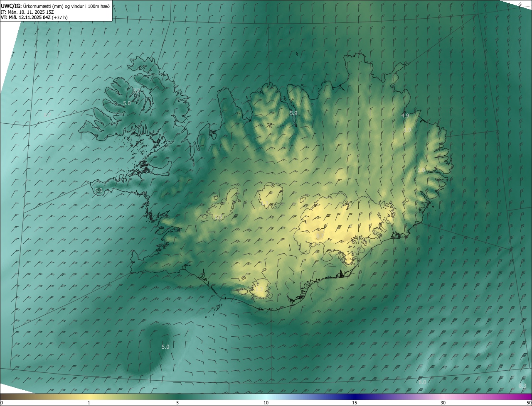Screen dimensions: 532x406
Task: Click the '50' tick label on the color scale
Action: click(529, 403)
